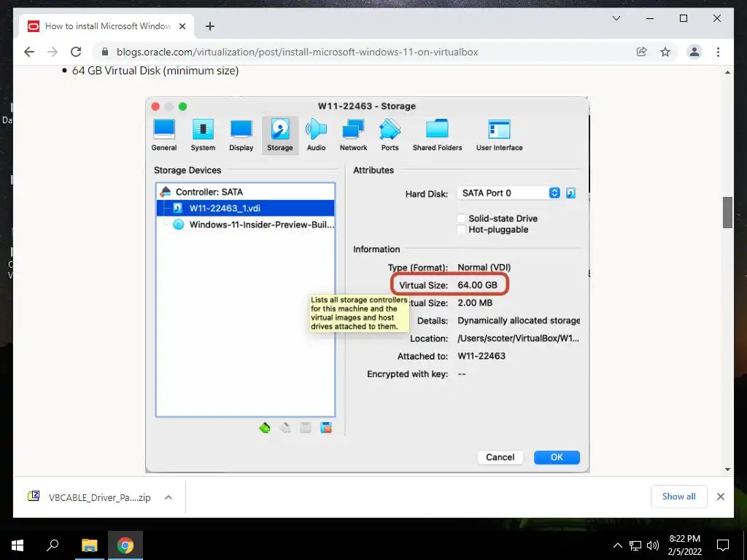Close the 'How to install Microsoft Windows' tab
The height and width of the screenshot is (560, 747).
pyautogui.click(x=182, y=26)
